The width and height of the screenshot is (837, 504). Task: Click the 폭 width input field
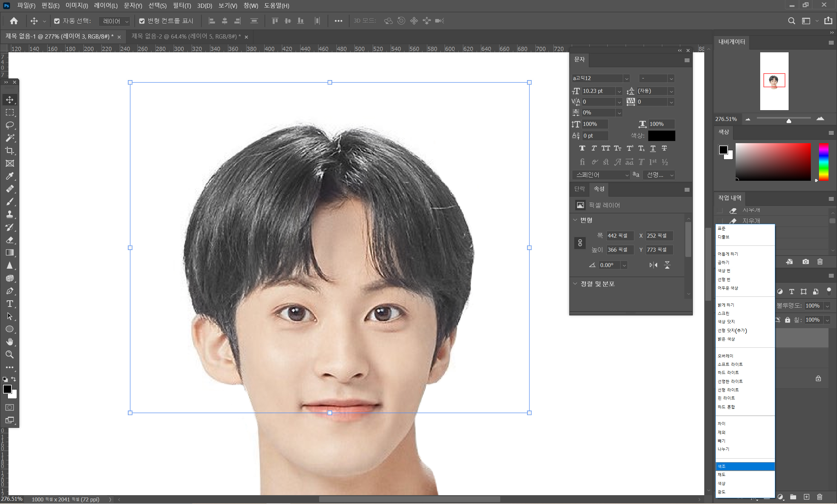[x=620, y=236]
